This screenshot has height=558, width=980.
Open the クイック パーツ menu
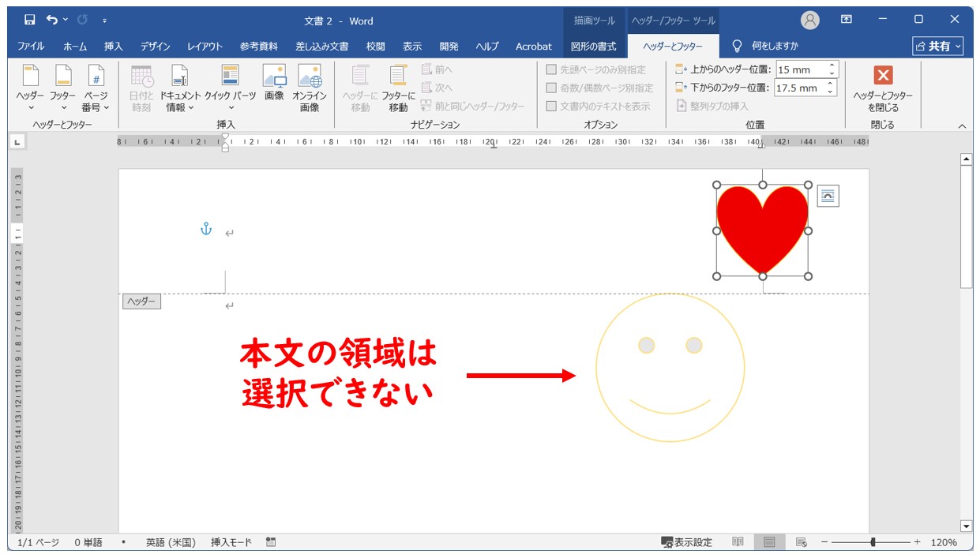[x=230, y=88]
